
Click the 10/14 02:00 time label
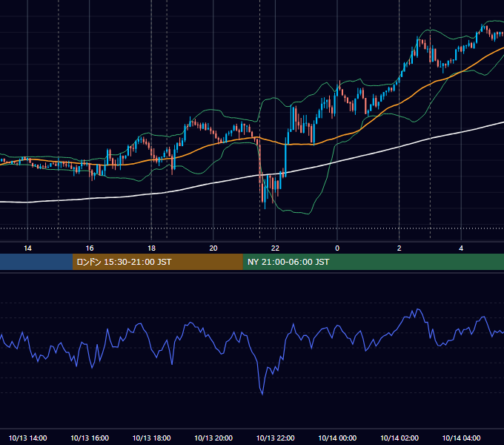click(x=399, y=438)
